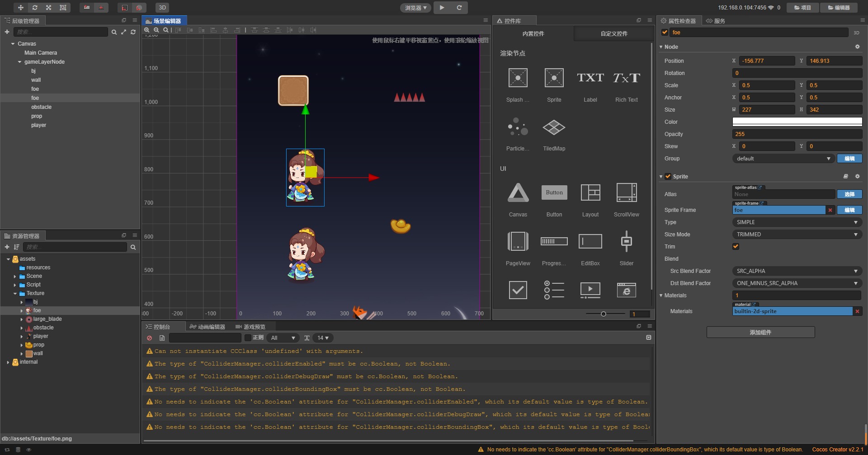
Task: Open the Color picker swatch
Action: click(x=797, y=122)
